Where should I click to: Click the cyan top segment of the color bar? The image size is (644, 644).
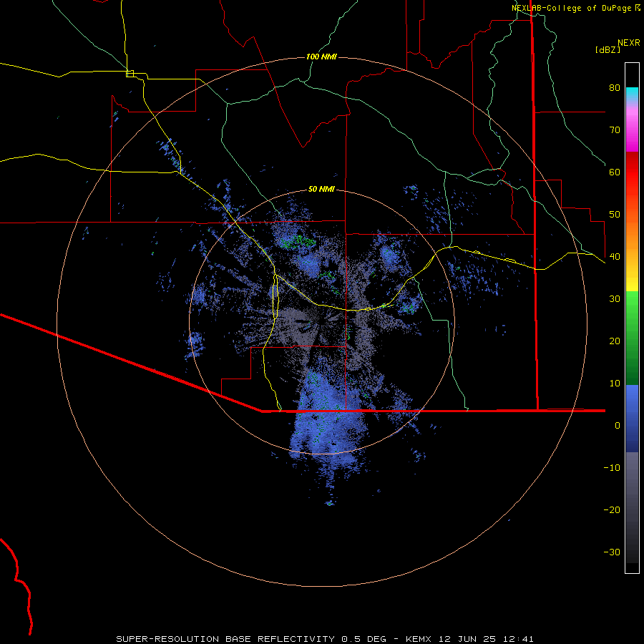[x=632, y=95]
